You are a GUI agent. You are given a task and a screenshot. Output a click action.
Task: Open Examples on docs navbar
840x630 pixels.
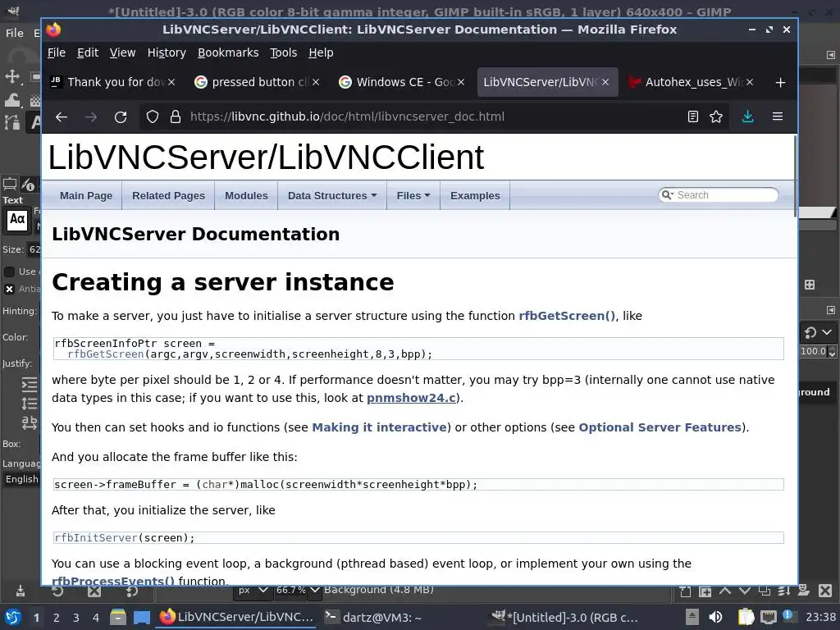(x=475, y=195)
